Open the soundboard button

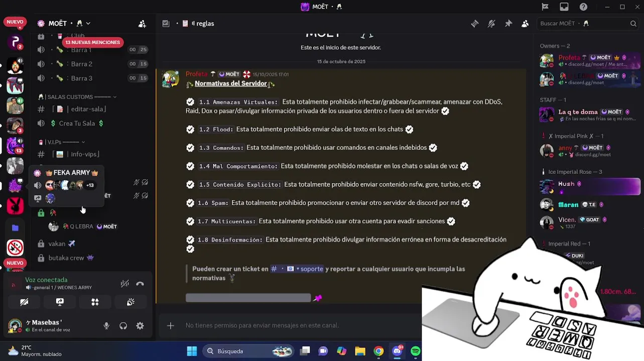pos(131,302)
